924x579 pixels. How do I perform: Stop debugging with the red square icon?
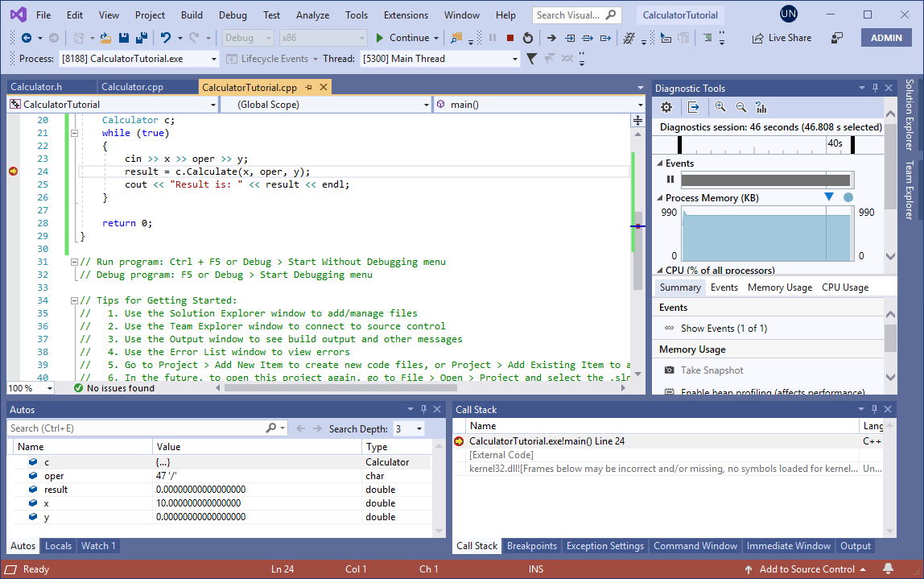point(510,36)
